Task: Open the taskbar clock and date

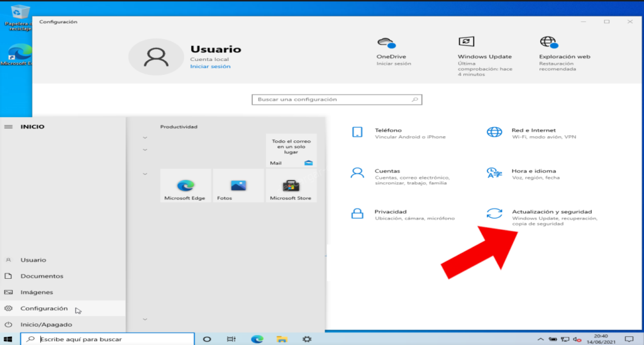Action: [x=601, y=339]
